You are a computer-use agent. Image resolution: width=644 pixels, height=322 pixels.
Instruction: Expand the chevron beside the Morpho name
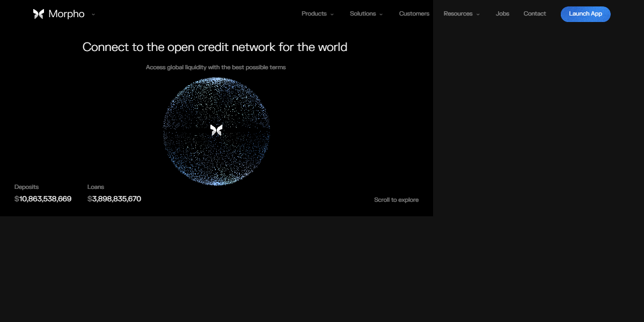pyautogui.click(x=93, y=14)
